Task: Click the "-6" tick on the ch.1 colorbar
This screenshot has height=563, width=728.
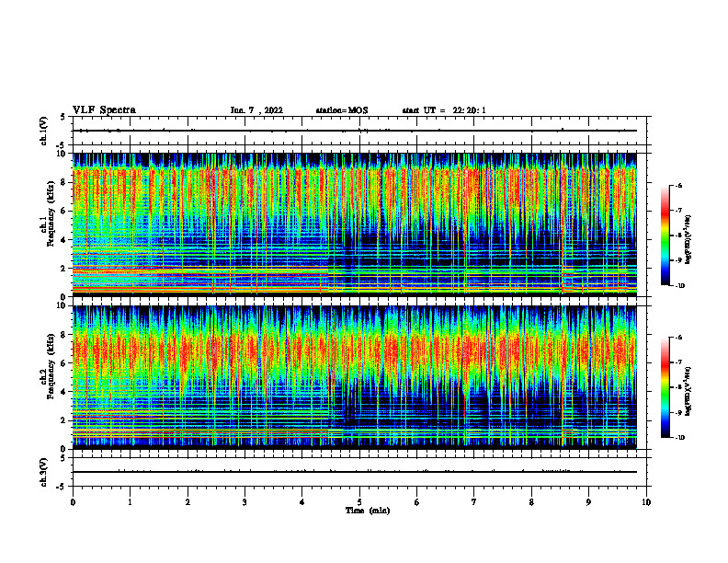Action: [x=678, y=185]
